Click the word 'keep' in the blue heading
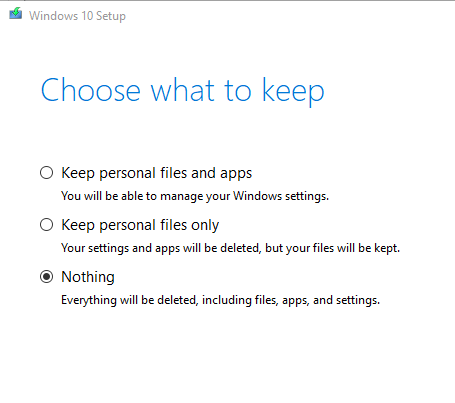This screenshot has height=403, width=455. pyautogui.click(x=293, y=92)
